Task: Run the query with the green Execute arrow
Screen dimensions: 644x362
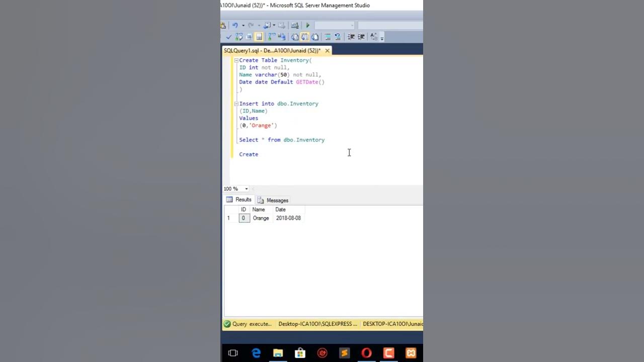Action: coord(307,25)
